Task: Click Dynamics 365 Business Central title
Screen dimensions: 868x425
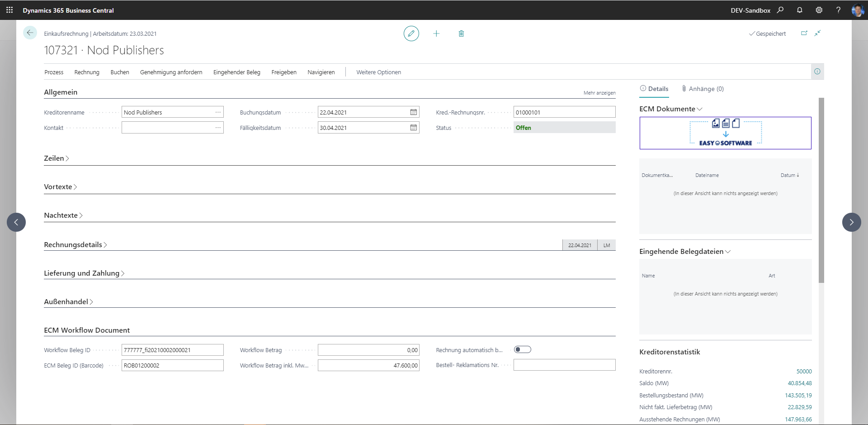Action: pos(68,10)
